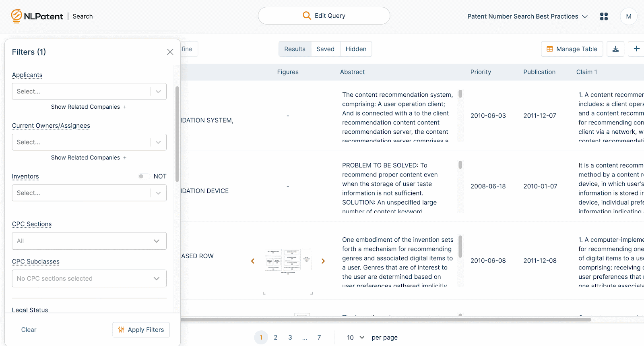Click the Edit Query search box

pyautogui.click(x=324, y=16)
